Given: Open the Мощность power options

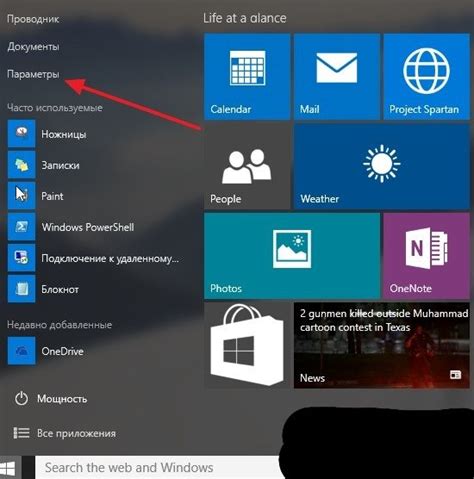Looking at the screenshot, I should [x=62, y=399].
